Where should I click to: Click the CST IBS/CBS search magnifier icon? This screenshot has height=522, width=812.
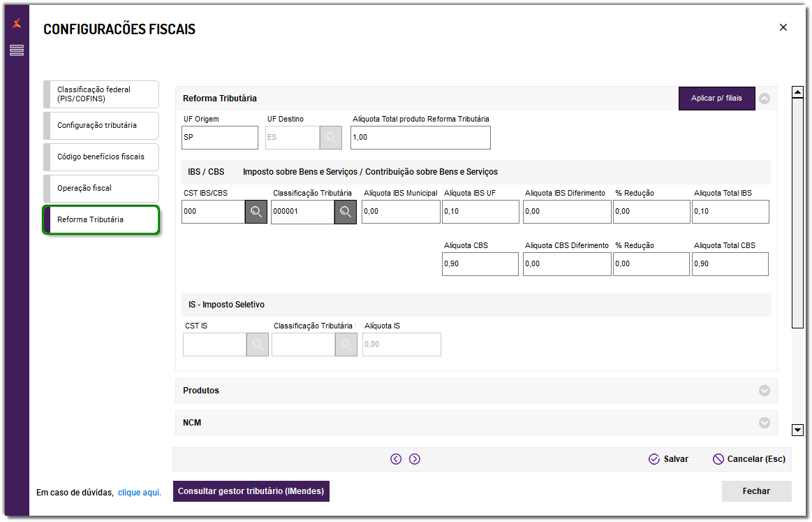pos(256,212)
